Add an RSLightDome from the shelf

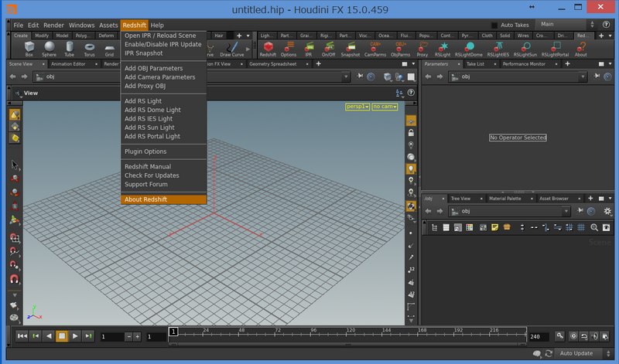[x=469, y=49]
